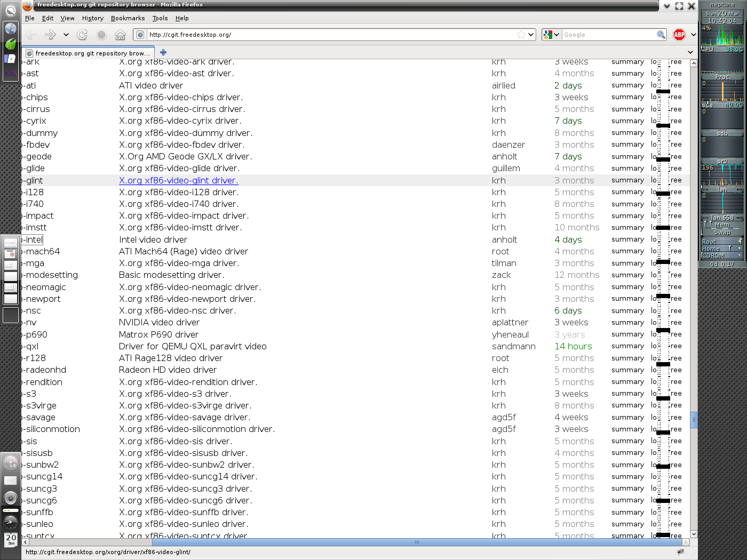Click 'NVIDIA video driver' description text
Viewport: 747px width, 560px height.
pyautogui.click(x=159, y=323)
